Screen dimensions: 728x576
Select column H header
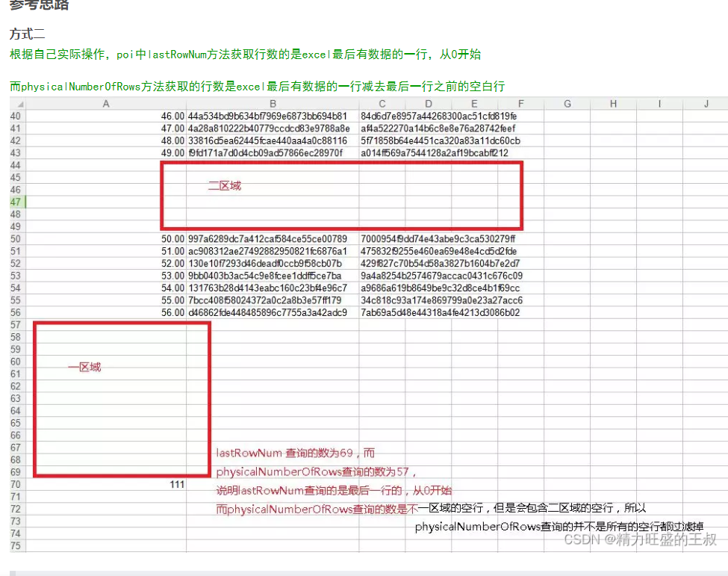point(613,104)
